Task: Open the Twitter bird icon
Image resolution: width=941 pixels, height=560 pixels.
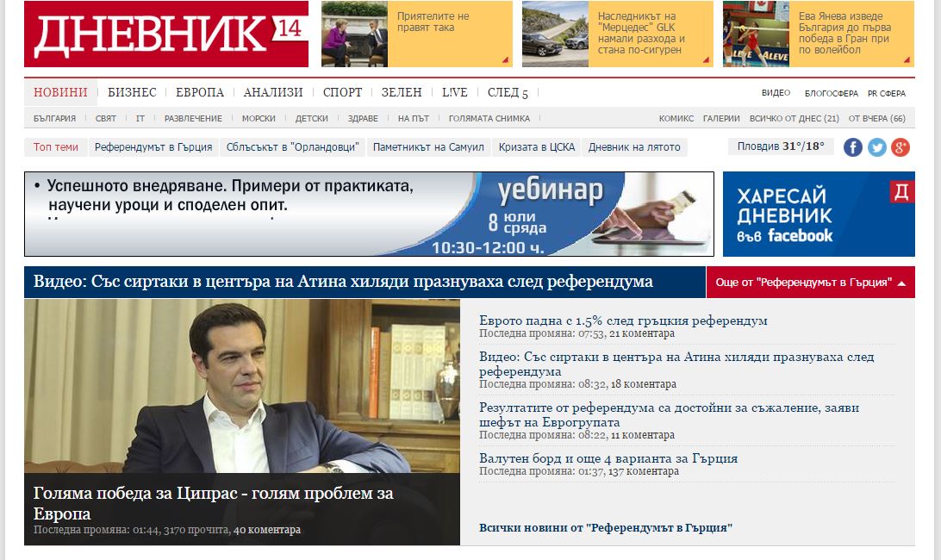Action: 876,147
